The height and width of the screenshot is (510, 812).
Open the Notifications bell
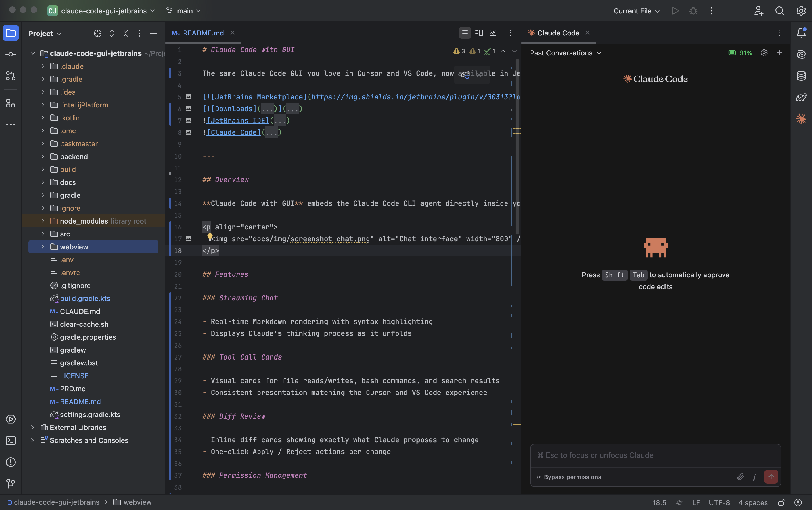pos(801,33)
